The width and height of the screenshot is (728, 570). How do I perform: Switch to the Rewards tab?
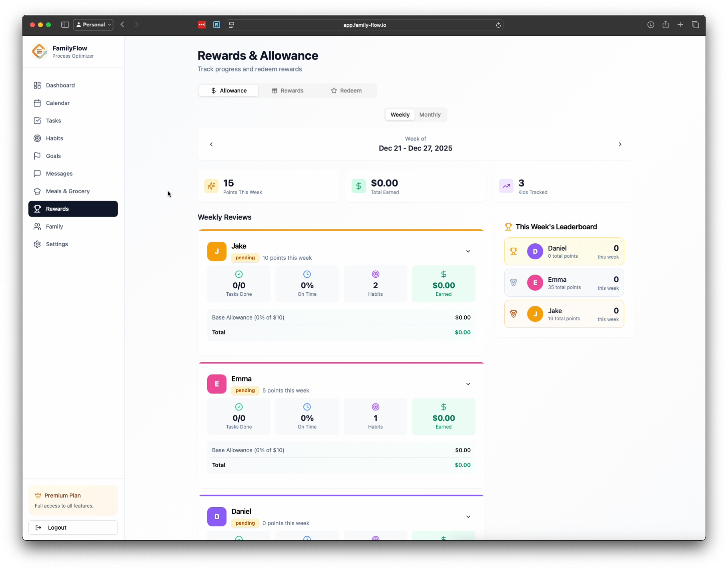(x=287, y=90)
